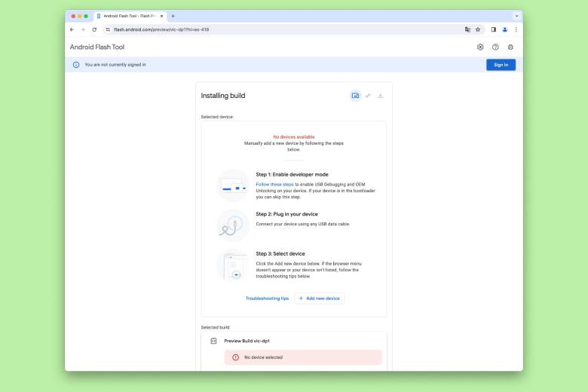Click the address bar URL
The height and width of the screenshot is (392, 588).
pyautogui.click(x=161, y=29)
